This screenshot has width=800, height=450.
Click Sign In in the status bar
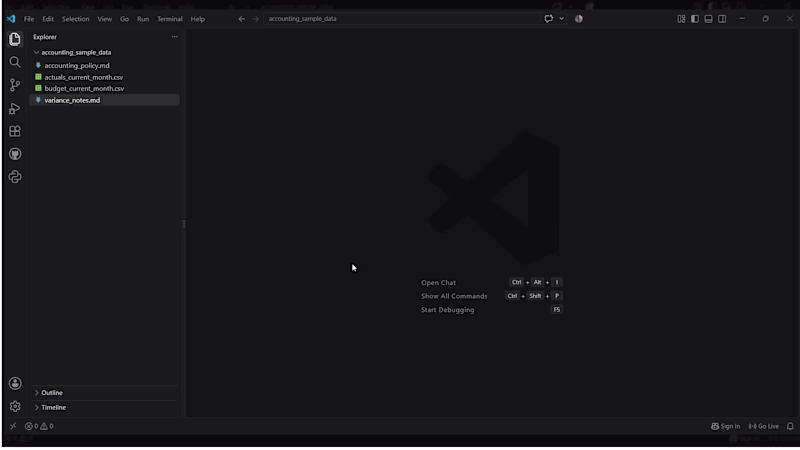click(x=726, y=426)
